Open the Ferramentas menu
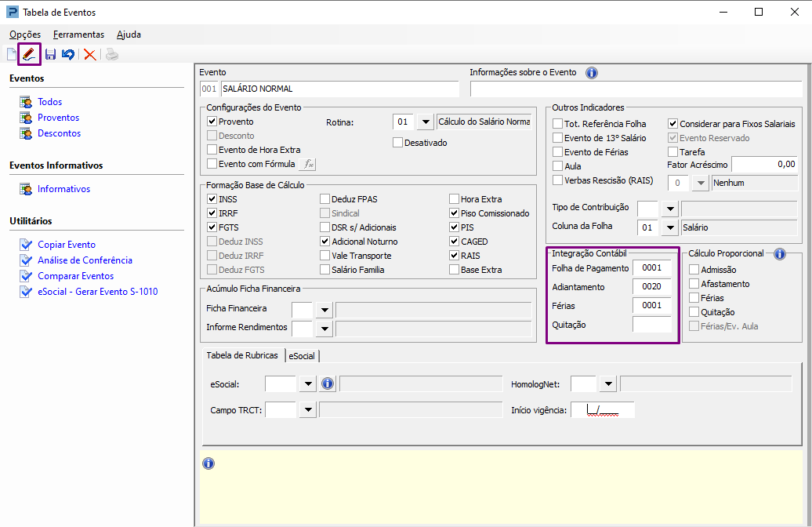This screenshot has height=527, width=812. [x=78, y=35]
